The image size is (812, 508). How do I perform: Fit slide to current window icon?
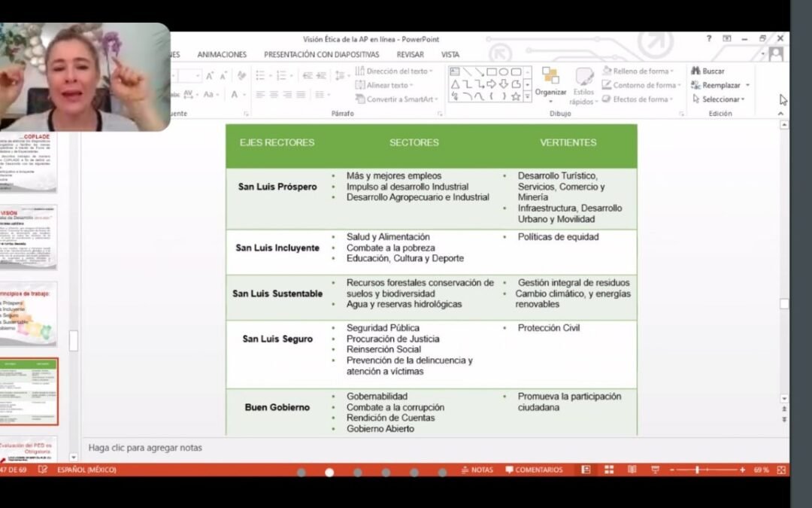(781, 470)
